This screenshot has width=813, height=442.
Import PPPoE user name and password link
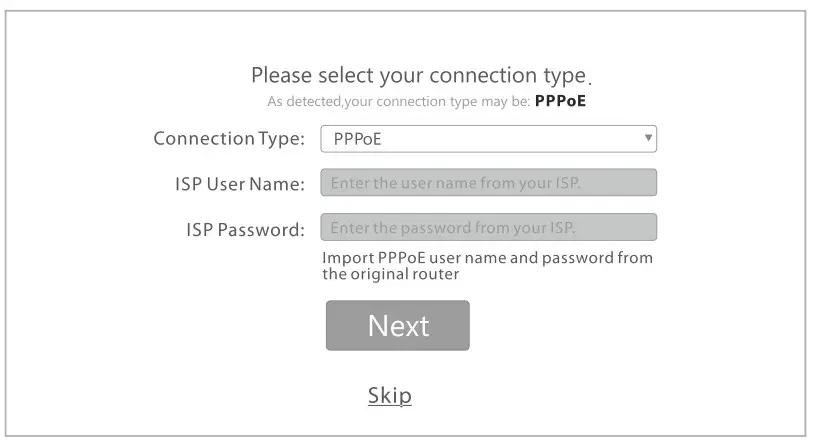pos(487,258)
